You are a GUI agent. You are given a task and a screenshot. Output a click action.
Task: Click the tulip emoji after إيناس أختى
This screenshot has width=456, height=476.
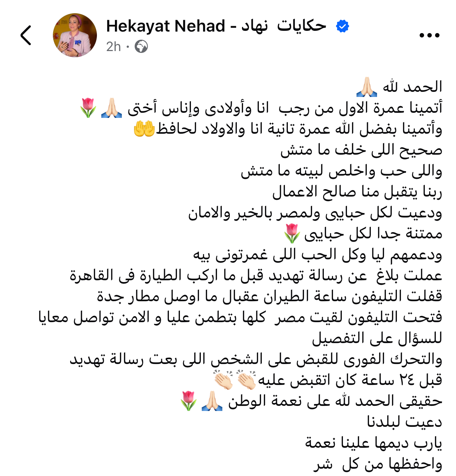click(88, 108)
